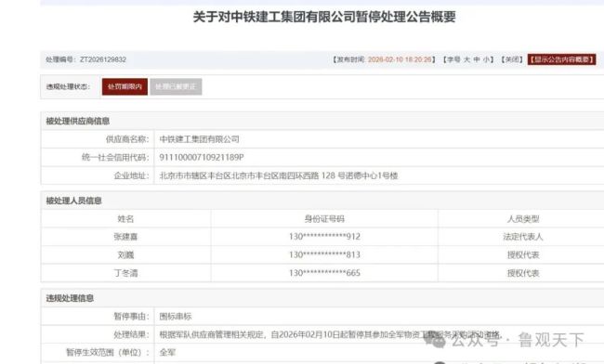Click the name 丁冬清 in the personnel table
Screen dimensions: 604x364
[125, 273]
